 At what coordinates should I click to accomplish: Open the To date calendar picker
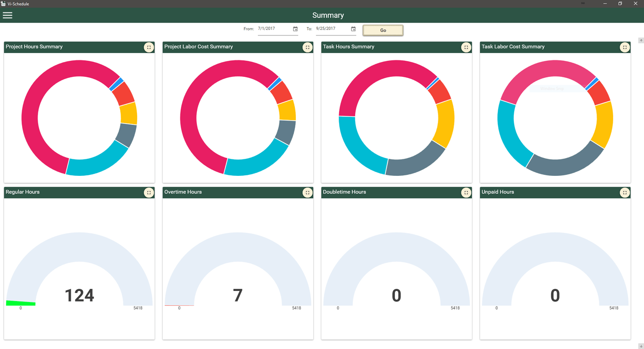click(353, 29)
